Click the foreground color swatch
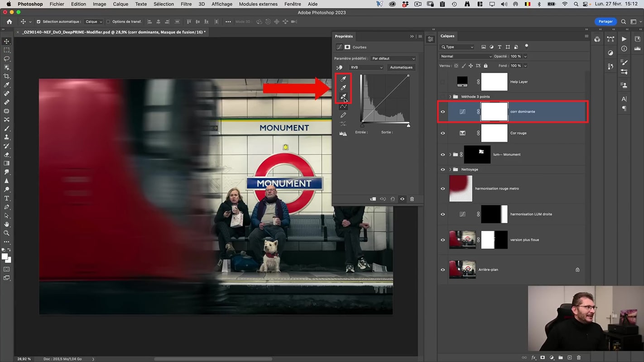The image size is (644, 362). coord(5,257)
